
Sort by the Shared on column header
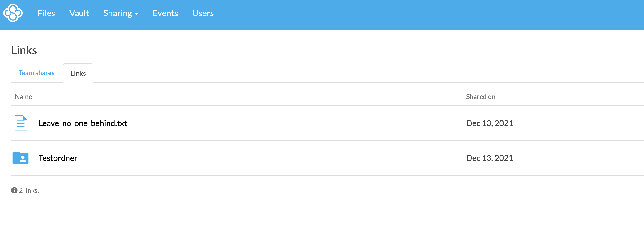point(481,97)
